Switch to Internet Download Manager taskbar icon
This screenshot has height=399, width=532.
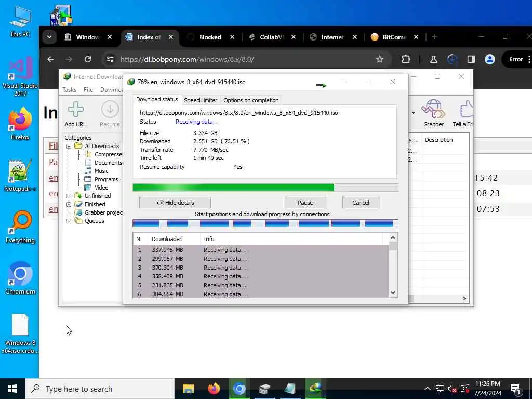(x=315, y=389)
